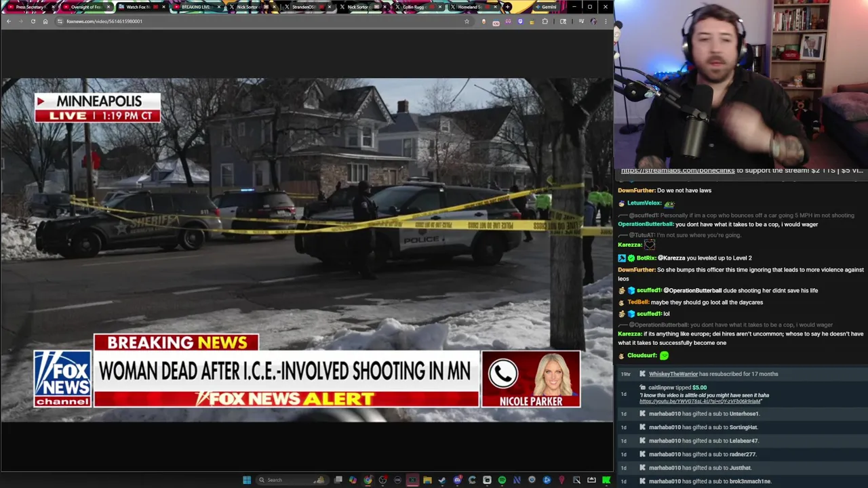Viewport: 868px width, 488px height.
Task: Open Task View from the taskbar
Action: pos(338,480)
